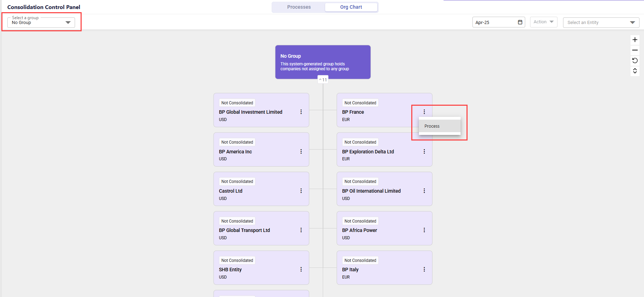
Task: Open kebab menu for BP America Inc
Action: 301,152
